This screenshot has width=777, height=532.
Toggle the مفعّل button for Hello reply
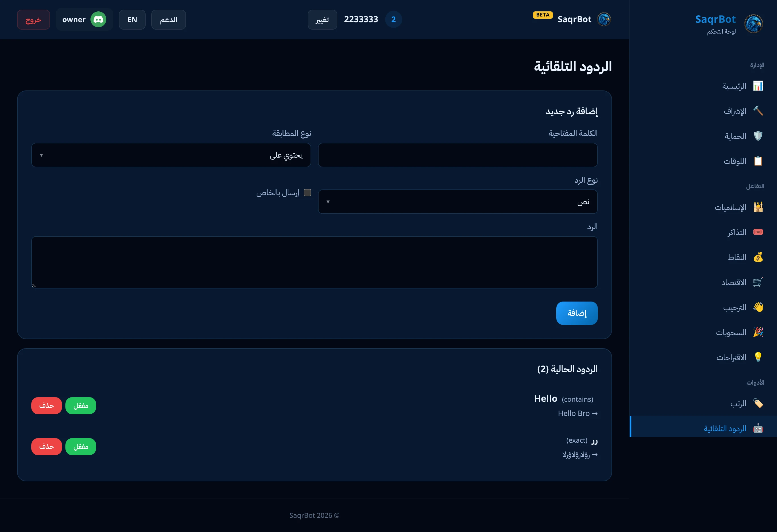(80, 406)
